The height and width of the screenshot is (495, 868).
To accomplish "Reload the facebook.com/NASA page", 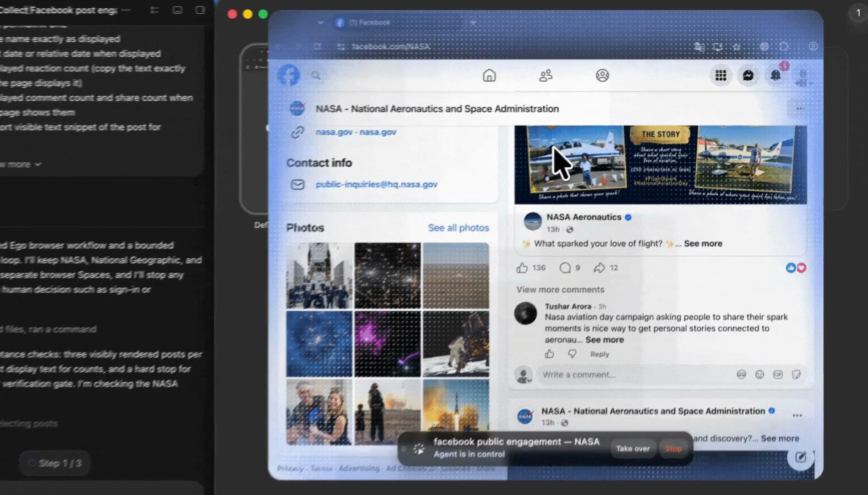I will [317, 46].
